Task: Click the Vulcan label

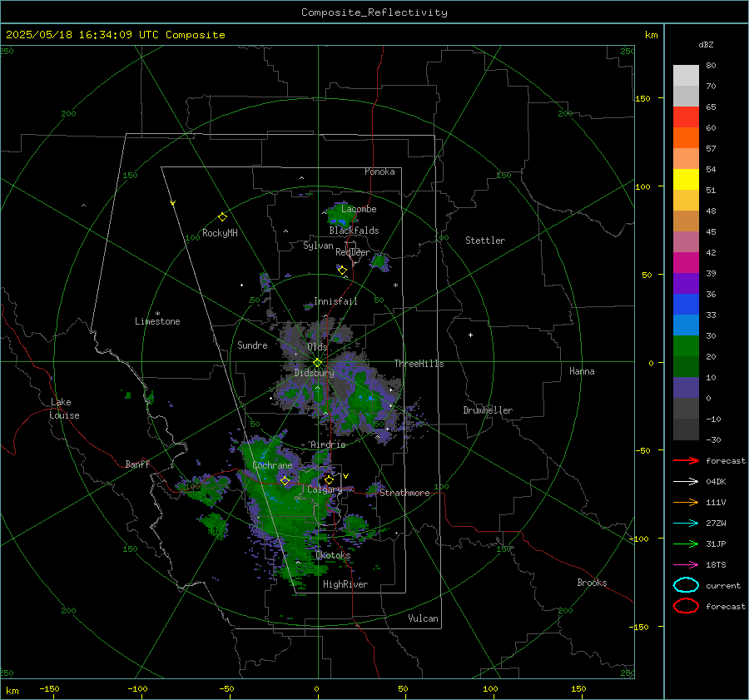Action: point(423,618)
